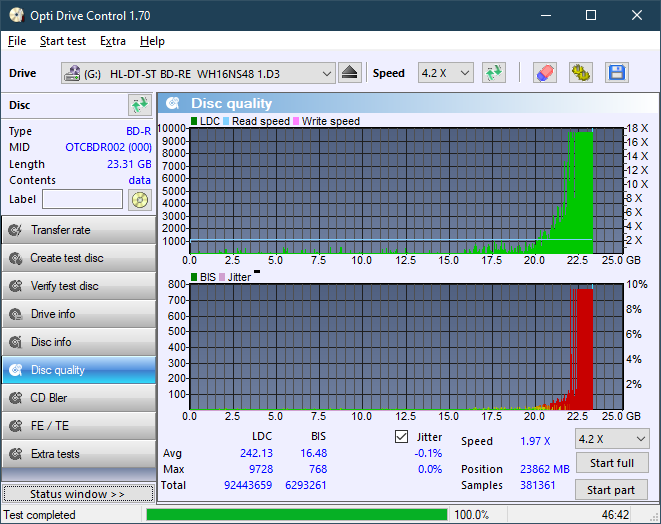Click the MID value OTCBDR002 (000)
661x524 pixels.
[108, 147]
